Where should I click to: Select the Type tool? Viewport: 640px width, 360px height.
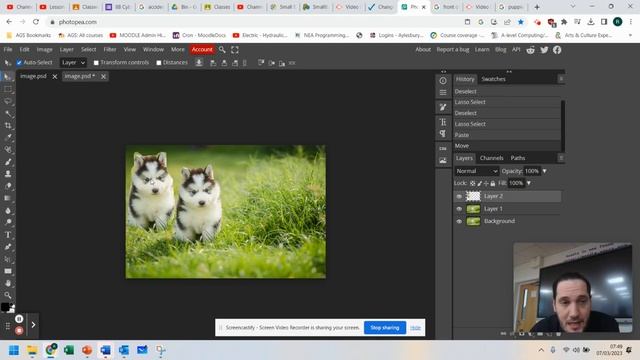pos(7,235)
